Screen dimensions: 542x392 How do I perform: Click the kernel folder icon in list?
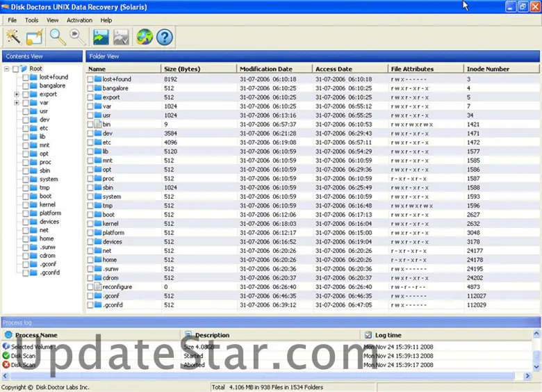click(x=98, y=223)
